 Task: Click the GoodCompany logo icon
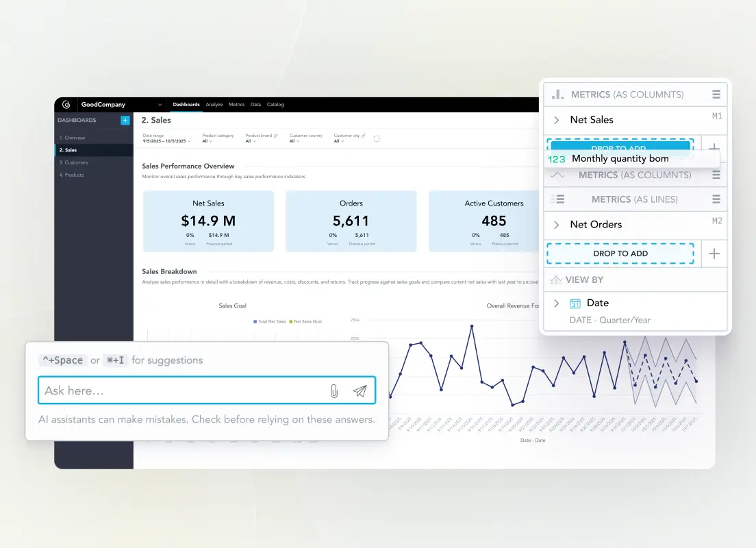coord(66,104)
